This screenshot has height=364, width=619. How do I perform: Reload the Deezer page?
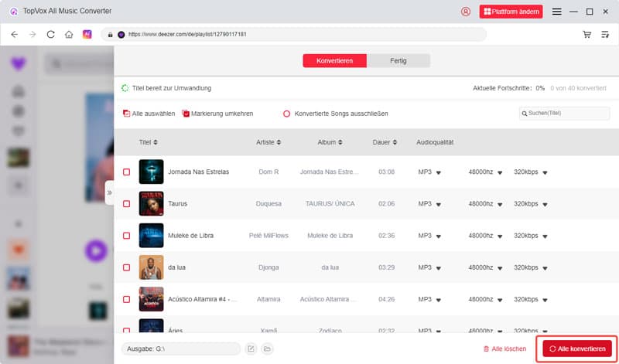[50, 34]
